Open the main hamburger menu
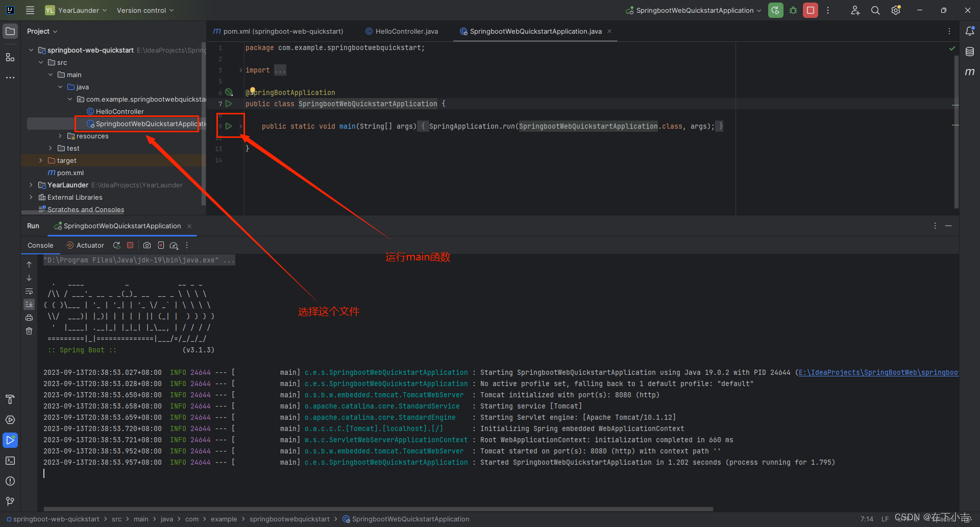The height and width of the screenshot is (527, 980). [x=30, y=10]
